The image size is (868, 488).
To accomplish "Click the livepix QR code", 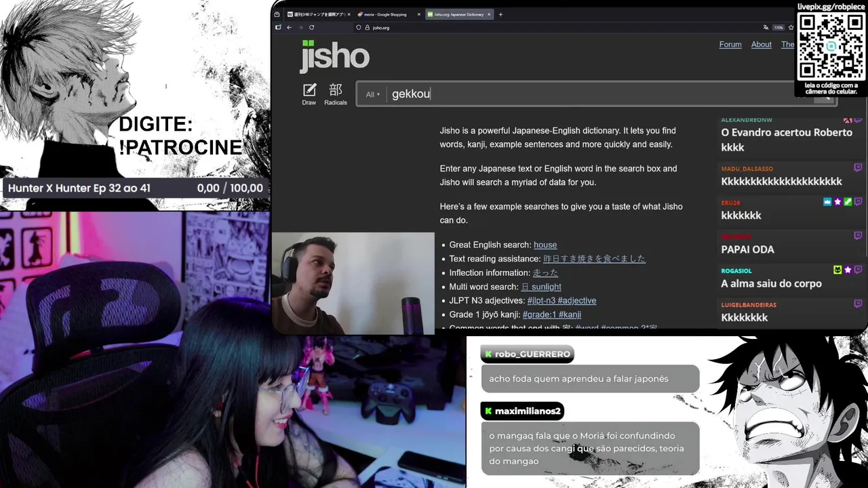I will coord(831,45).
